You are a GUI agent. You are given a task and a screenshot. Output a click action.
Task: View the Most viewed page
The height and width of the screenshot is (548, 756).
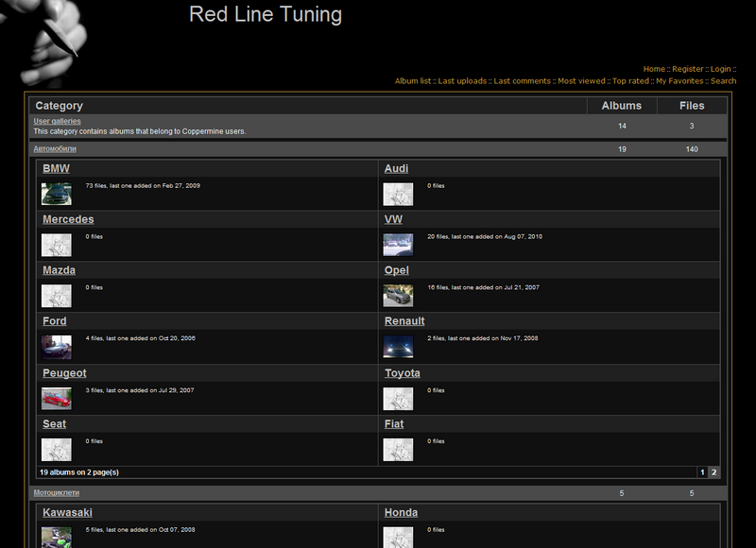[581, 81]
